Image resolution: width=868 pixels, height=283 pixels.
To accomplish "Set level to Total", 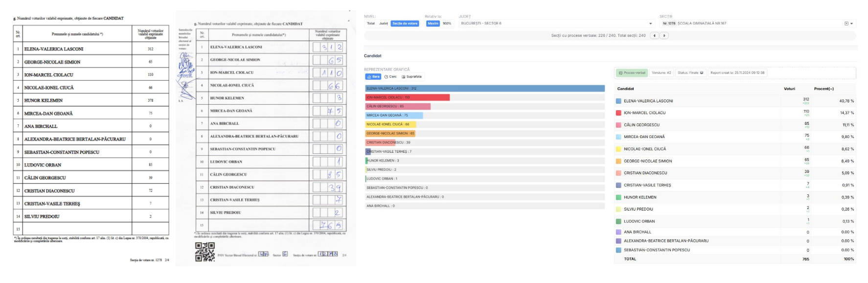I will point(371,24).
